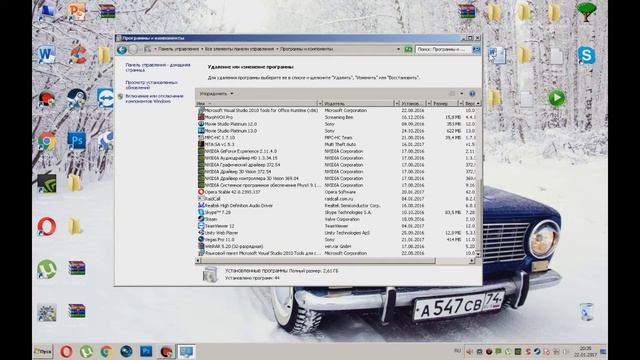The width and height of the screenshot is (640, 360).
Task: Click the horizontal scrollbar of list
Action: pos(318,260)
